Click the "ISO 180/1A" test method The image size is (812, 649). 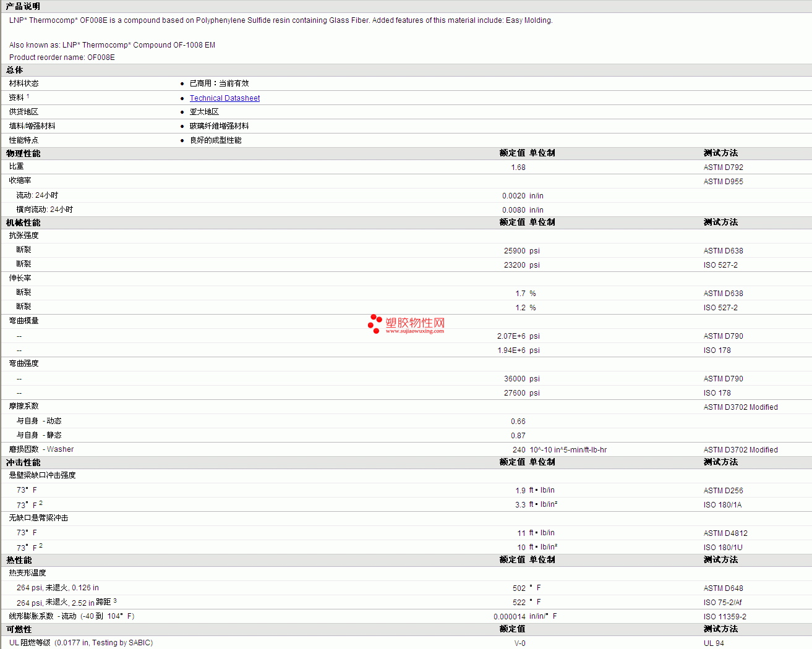point(723,505)
